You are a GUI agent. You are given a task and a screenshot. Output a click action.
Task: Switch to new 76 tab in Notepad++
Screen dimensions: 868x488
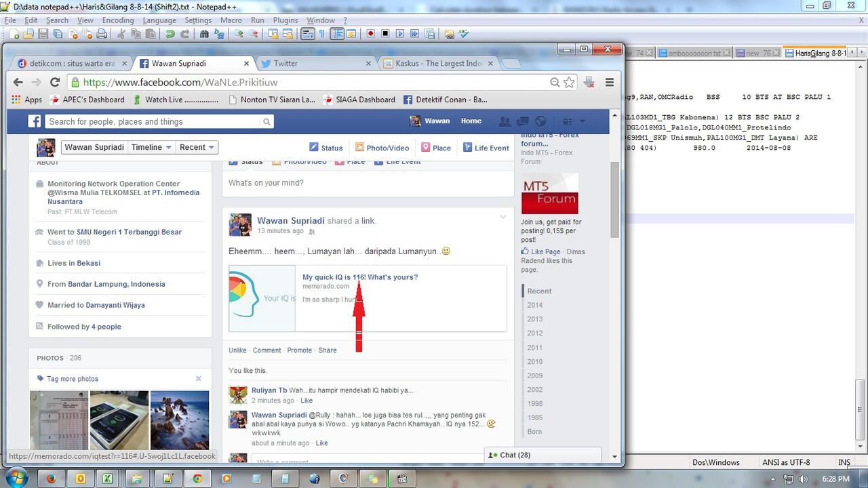click(757, 53)
